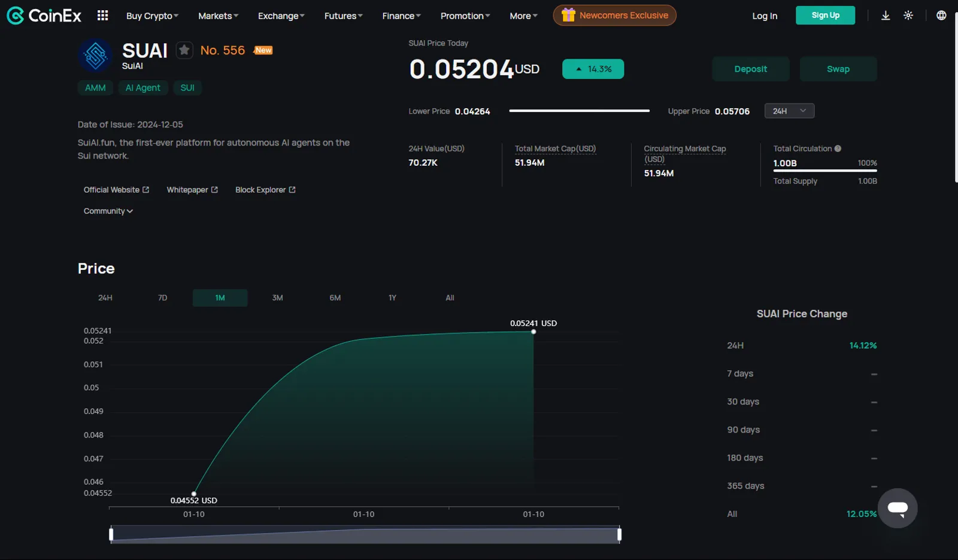Screen dimensions: 958x560
Task: Expand Markets menu
Action: [218, 16]
